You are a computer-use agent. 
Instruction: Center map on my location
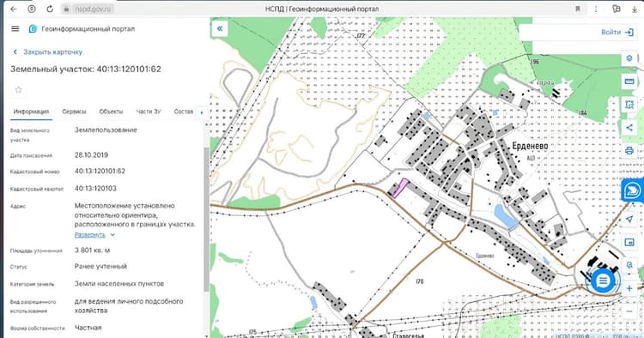point(629,219)
